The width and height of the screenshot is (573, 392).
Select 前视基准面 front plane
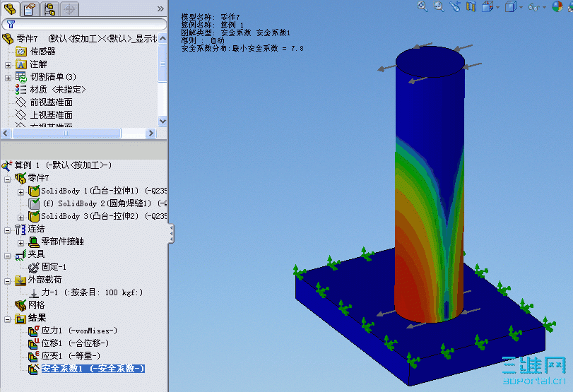coord(51,102)
